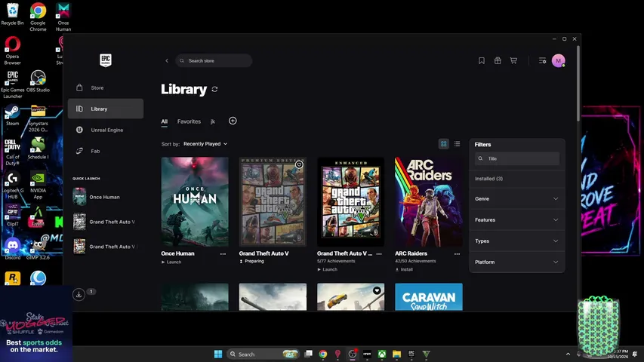The image size is (644, 362).
Task: Click 5/77 Achievements text
Action: point(335,261)
